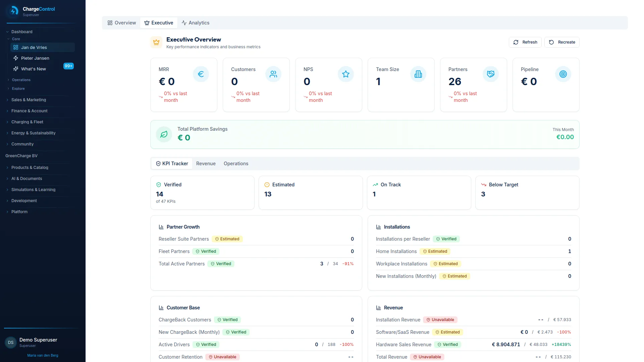Expand the Platform menu

click(x=19, y=212)
